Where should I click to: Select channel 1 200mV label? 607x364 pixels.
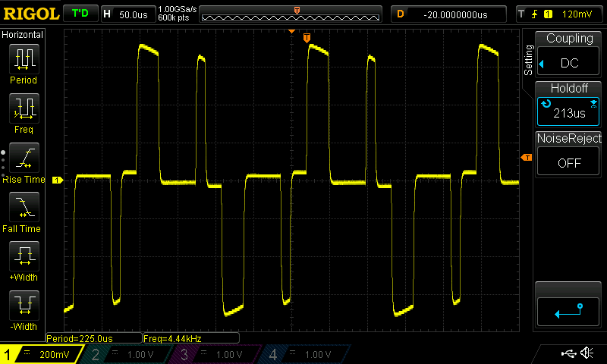55,354
